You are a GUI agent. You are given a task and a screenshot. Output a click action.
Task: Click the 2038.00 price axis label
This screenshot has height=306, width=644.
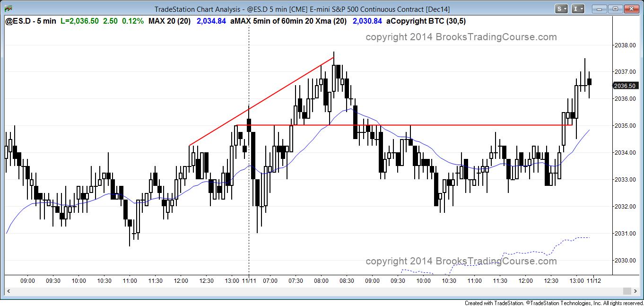[x=625, y=45]
